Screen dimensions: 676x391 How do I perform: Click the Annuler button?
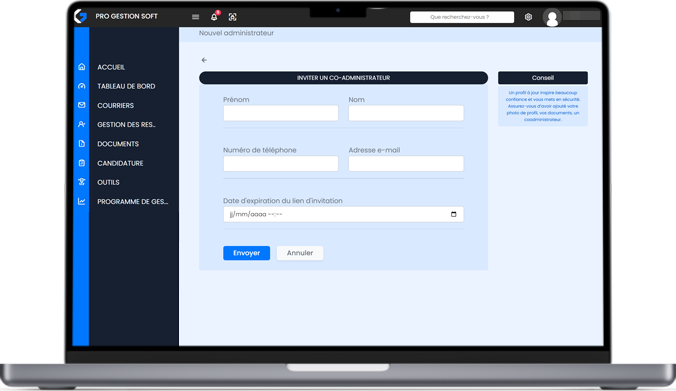coord(300,253)
